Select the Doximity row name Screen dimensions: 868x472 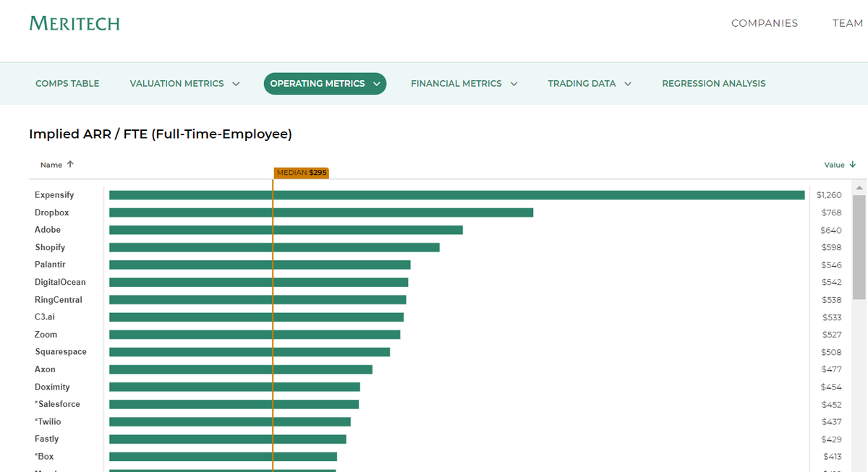tap(52, 387)
